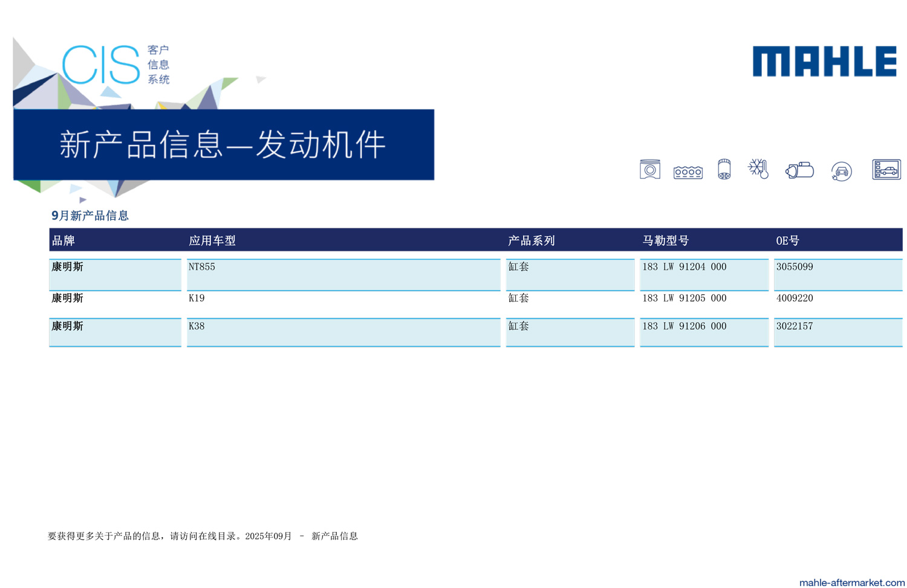The width and height of the screenshot is (907, 588).
Task: Click the electric car plug icon
Action: point(841,172)
